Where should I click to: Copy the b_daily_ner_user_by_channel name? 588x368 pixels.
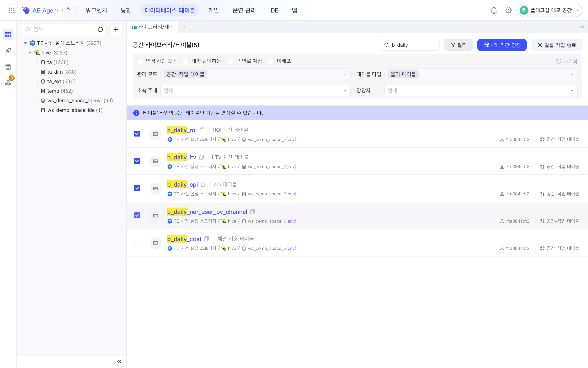click(x=253, y=212)
